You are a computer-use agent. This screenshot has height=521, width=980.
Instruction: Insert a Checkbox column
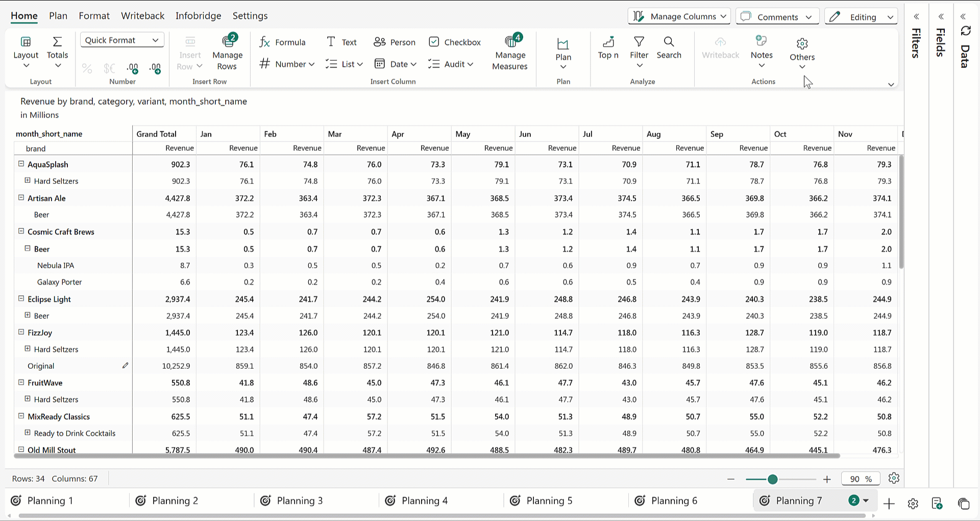click(x=455, y=42)
